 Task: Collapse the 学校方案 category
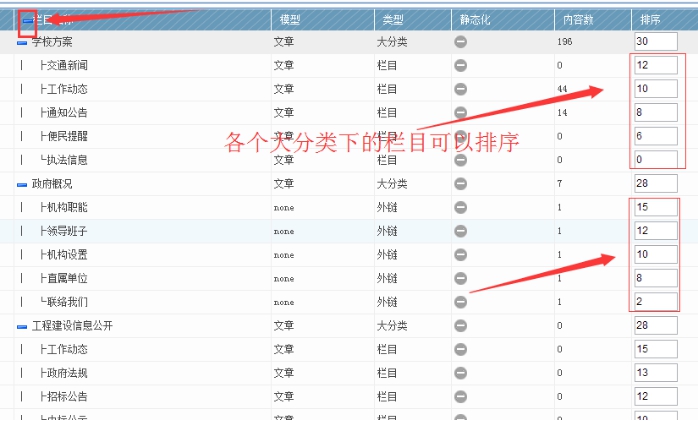(22, 42)
